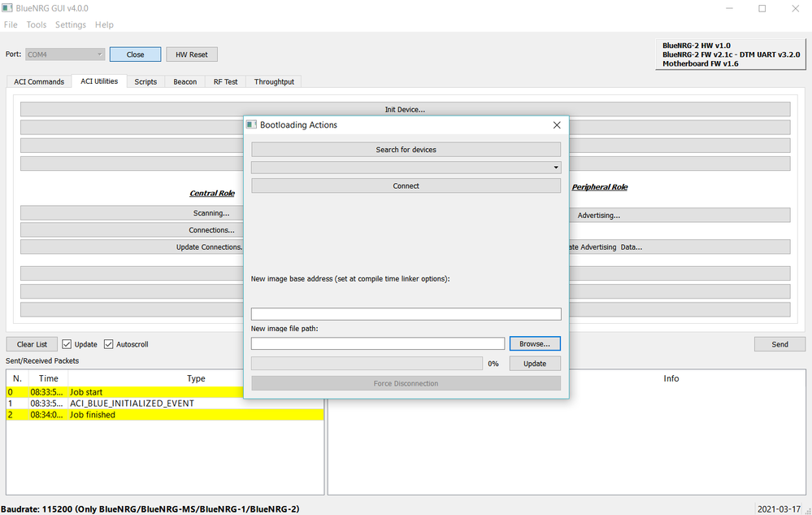Click the Central Role heading
The image size is (812, 515).
(x=212, y=194)
